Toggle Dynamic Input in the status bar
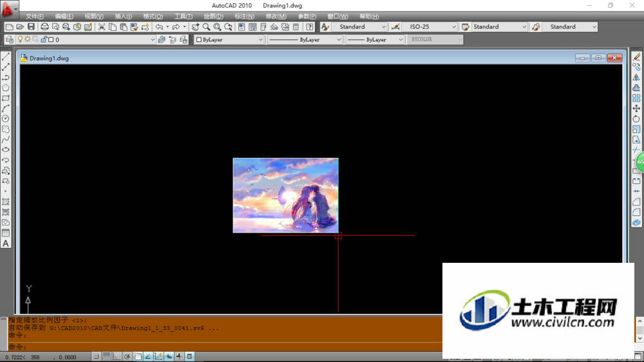644x362 pixels. click(x=169, y=357)
